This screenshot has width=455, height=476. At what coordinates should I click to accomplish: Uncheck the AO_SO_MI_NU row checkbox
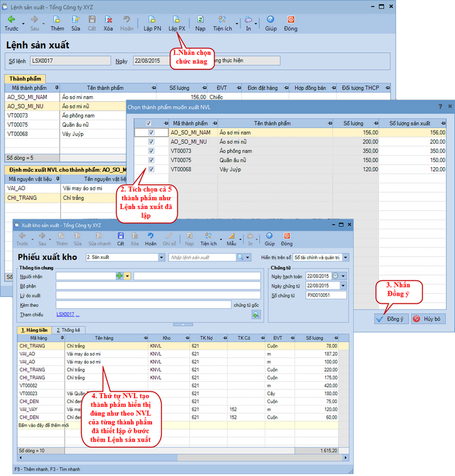[x=151, y=141]
